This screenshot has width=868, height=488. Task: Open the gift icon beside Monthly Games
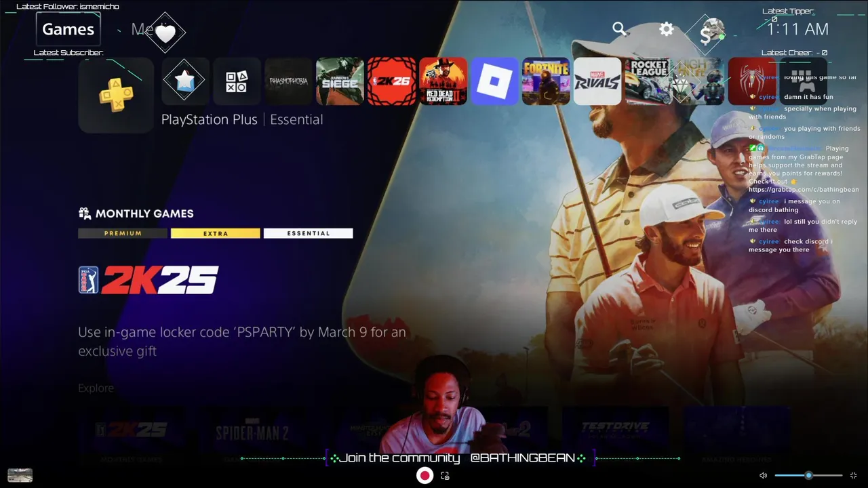click(85, 213)
